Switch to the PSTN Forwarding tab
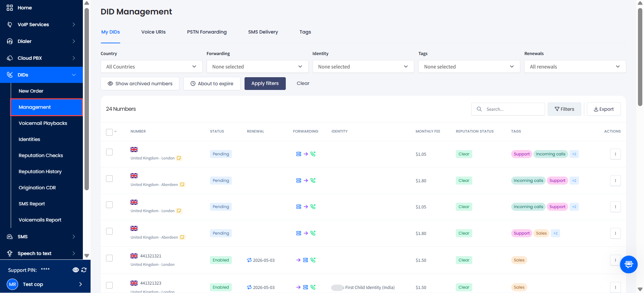644x293 pixels. pyautogui.click(x=207, y=32)
